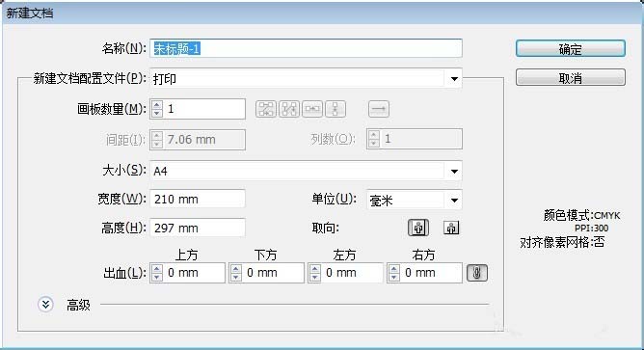
Task: Click the 下方 bottom bleed field
Action: coord(273,273)
